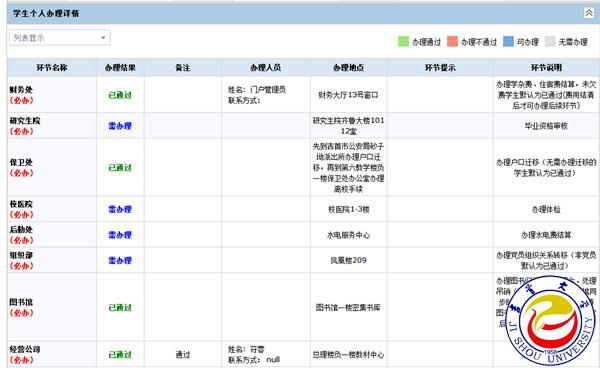Click the 联系方式: null text

click(254, 360)
